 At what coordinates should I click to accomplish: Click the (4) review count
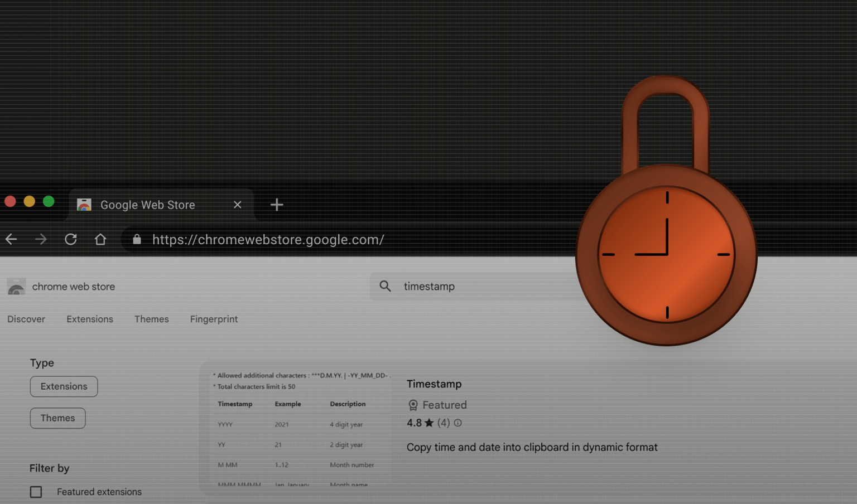pyautogui.click(x=444, y=423)
